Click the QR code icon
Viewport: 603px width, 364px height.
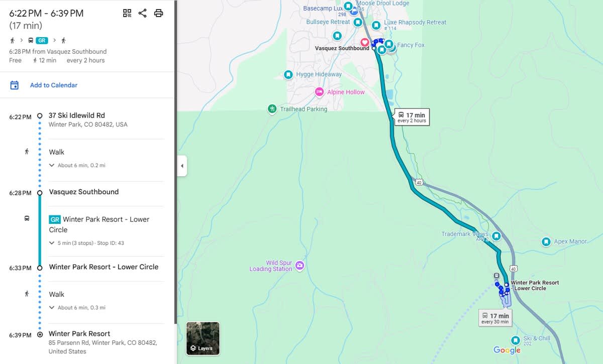[127, 14]
